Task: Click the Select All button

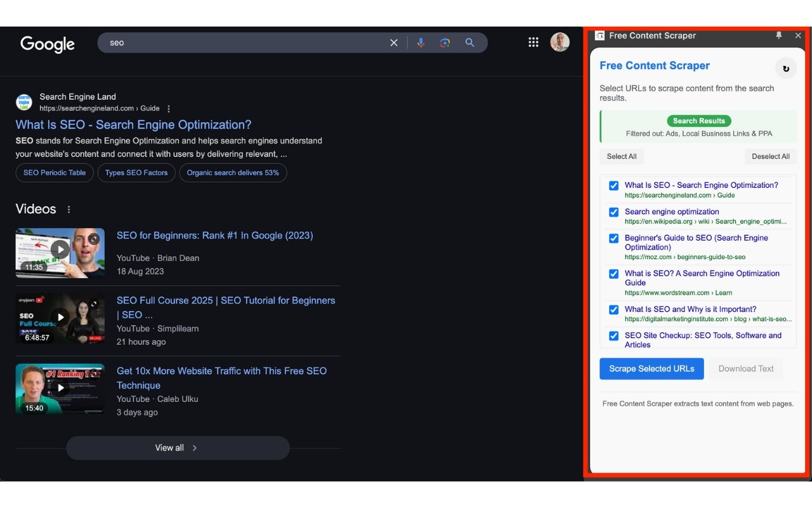Action: (622, 157)
